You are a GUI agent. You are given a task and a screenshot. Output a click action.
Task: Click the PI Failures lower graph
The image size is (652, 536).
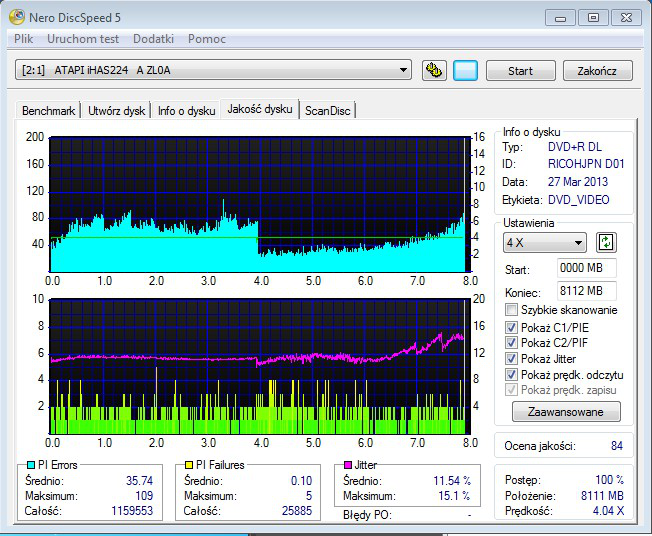[x=260, y=366]
